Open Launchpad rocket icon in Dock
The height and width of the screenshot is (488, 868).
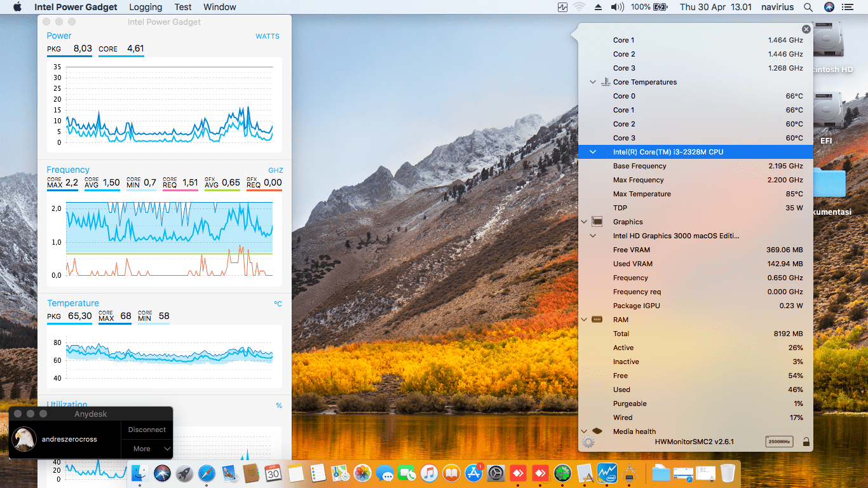[184, 473]
